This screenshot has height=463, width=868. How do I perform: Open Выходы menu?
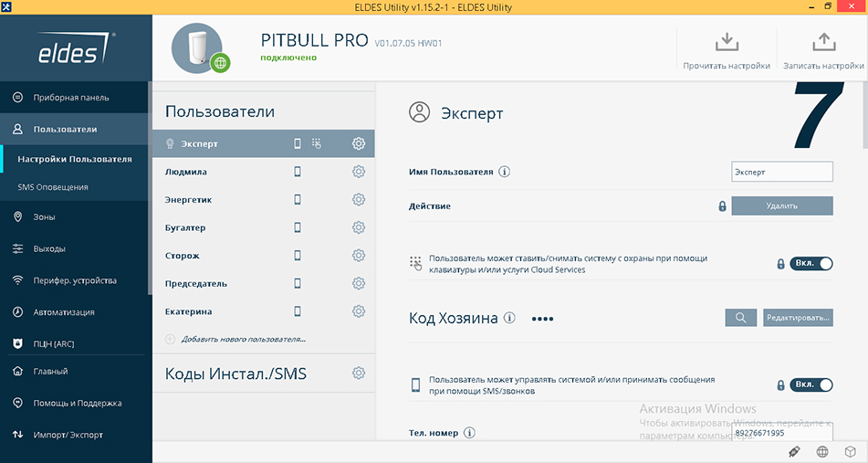tap(74, 248)
